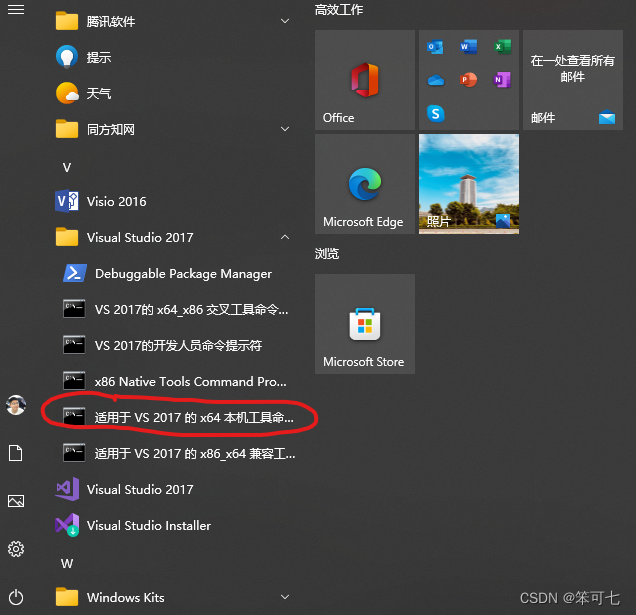636x615 pixels.
Task: Open the hamburger menu at top left
Action: click(x=16, y=9)
